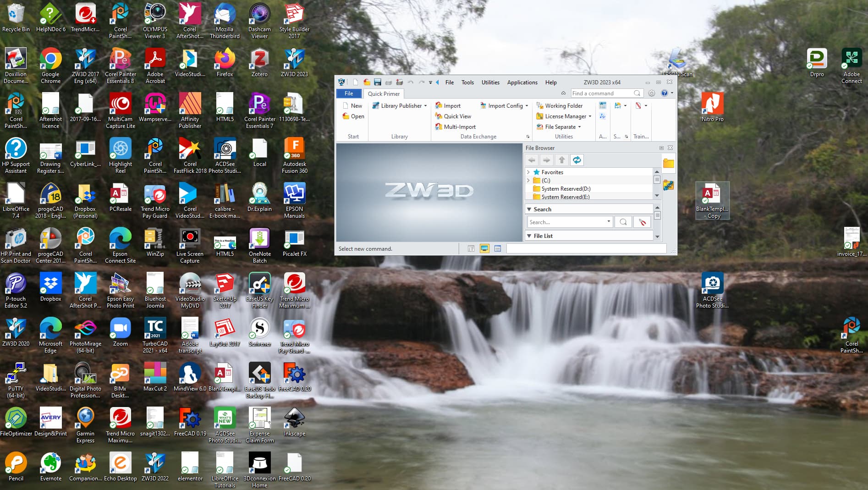Screen dimensions: 868x490
Task: Click Multi-Import in Data Exchange group
Action: pos(455,127)
